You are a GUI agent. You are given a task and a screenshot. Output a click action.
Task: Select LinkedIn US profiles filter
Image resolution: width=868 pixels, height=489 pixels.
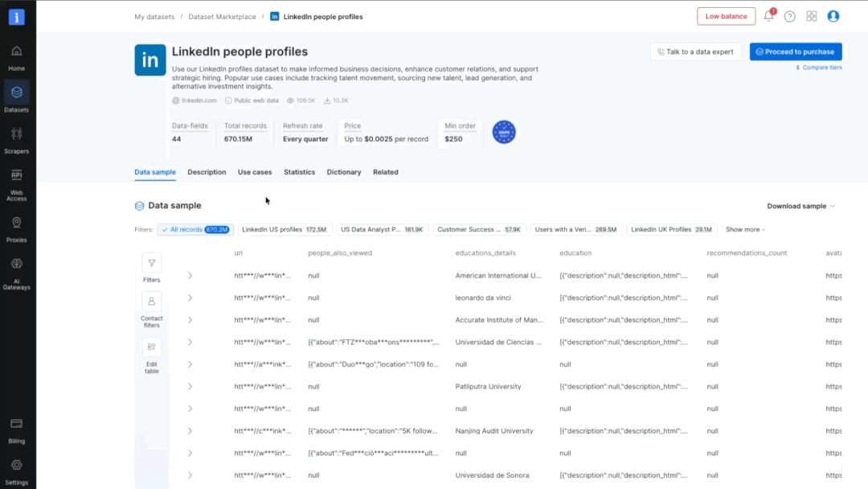click(x=284, y=229)
